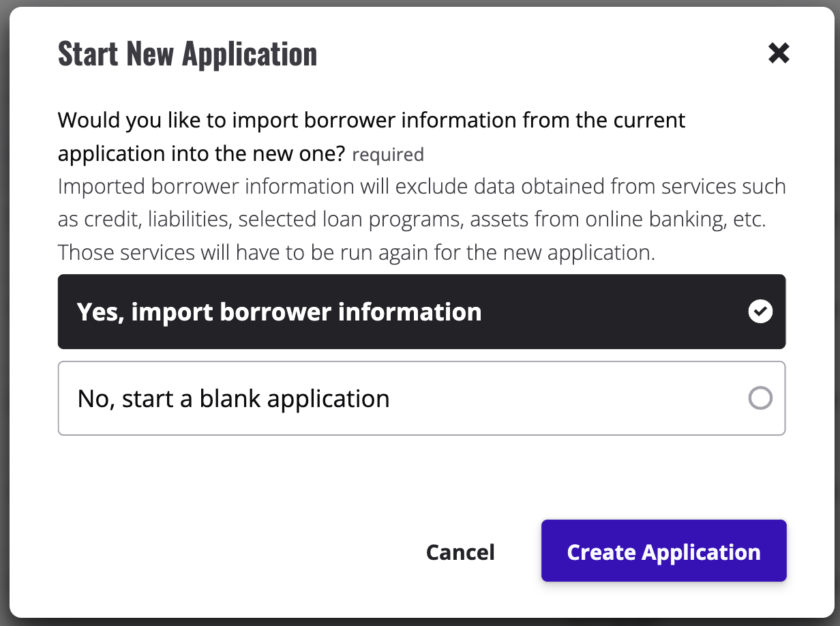The image size is (840, 626).
Task: Confirm with the purple Create Application button
Action: coord(663,551)
